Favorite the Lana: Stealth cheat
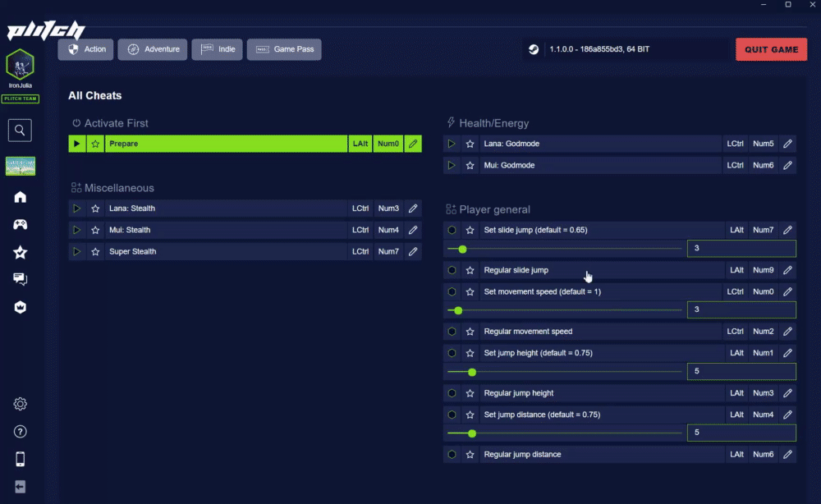This screenshot has height=504, width=821. pyautogui.click(x=95, y=208)
